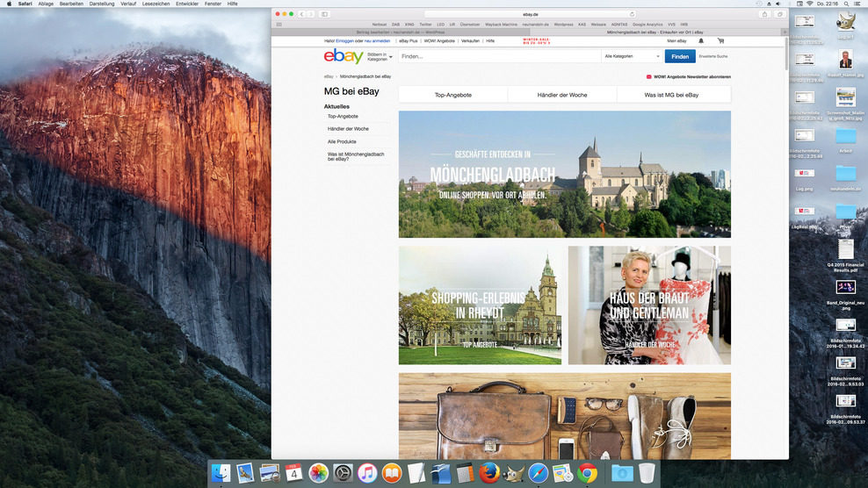Screen dimensions: 868x488
Task: Select the Was ist MG bei eBay tab
Action: pyautogui.click(x=671, y=95)
